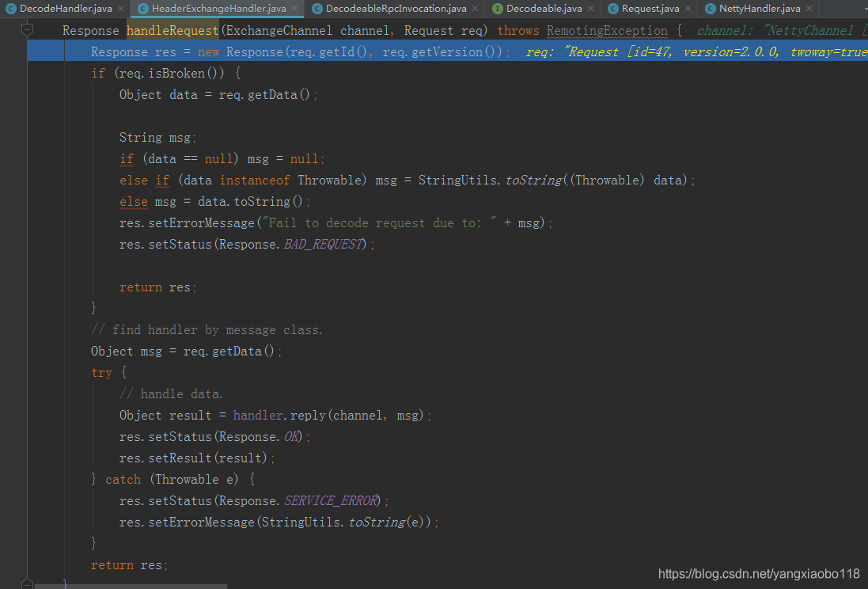Viewport: 868px width, 589px height.
Task: Click the SERVICE_ERROR constant
Action: [332, 501]
